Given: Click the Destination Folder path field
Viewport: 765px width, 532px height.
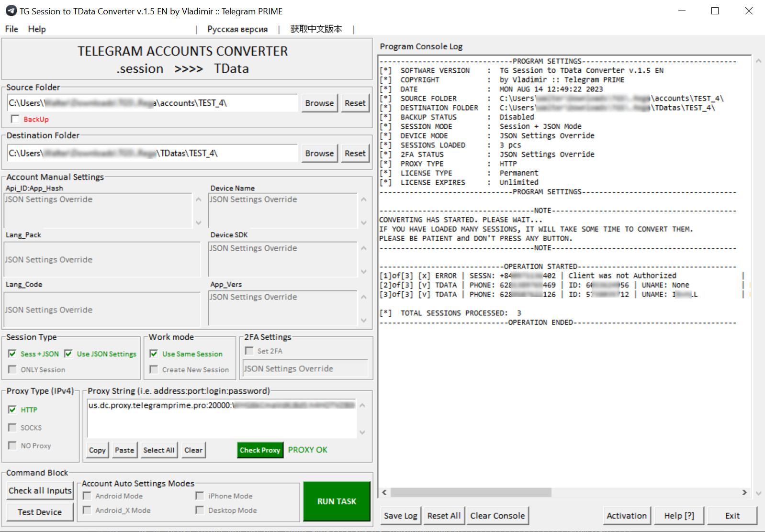Looking at the screenshot, I should click(152, 153).
